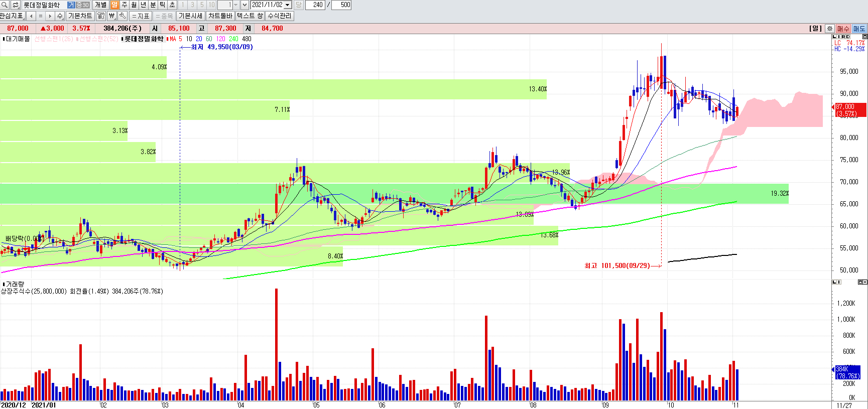Image resolution: width=868 pixels, height=409 pixels.
Task: Click the 11/27 date label at bottom right
Action: [x=844, y=405]
